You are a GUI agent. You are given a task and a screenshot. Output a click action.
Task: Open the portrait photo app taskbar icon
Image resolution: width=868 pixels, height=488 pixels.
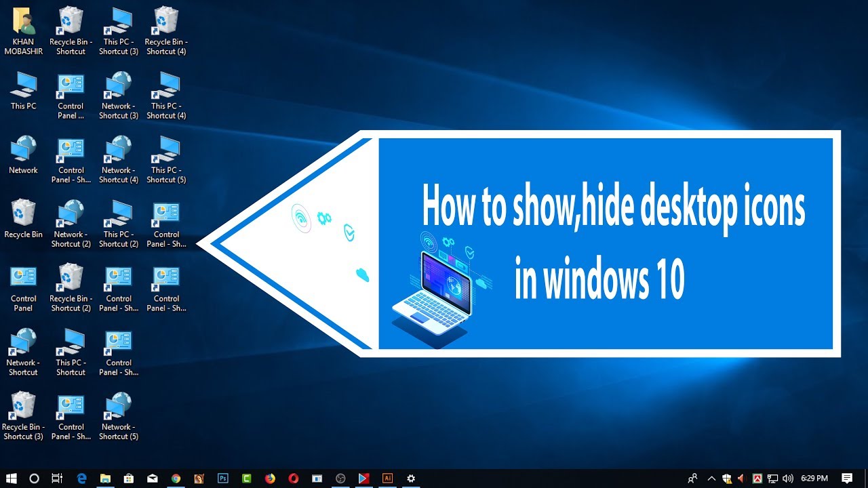click(199, 478)
